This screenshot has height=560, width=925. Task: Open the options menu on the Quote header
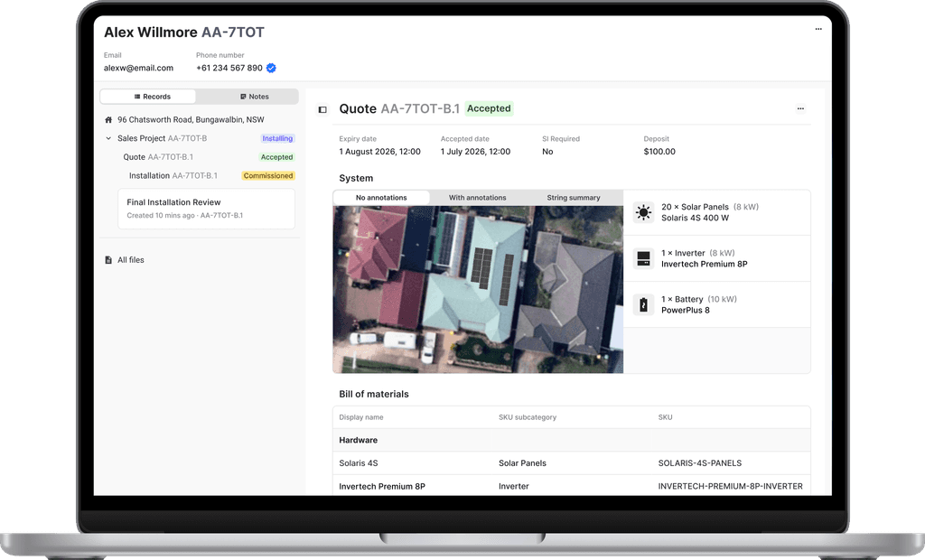coord(800,108)
